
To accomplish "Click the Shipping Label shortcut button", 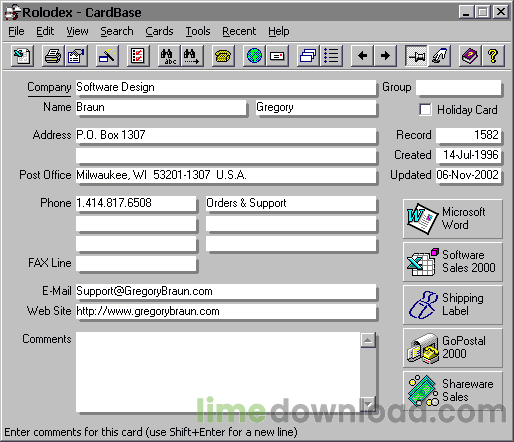I will pyautogui.click(x=453, y=305).
